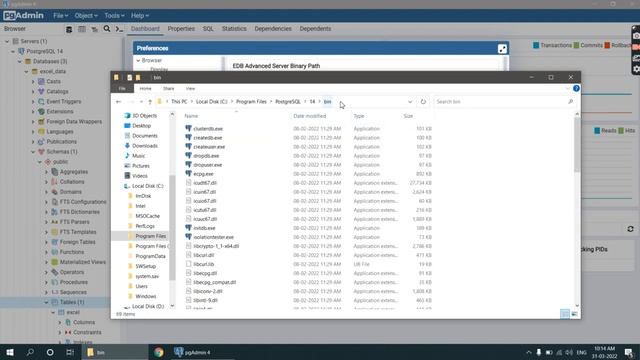Viewport: 640px width, 360px height.
Task: Refresh the bin folder listing
Action: [x=423, y=102]
